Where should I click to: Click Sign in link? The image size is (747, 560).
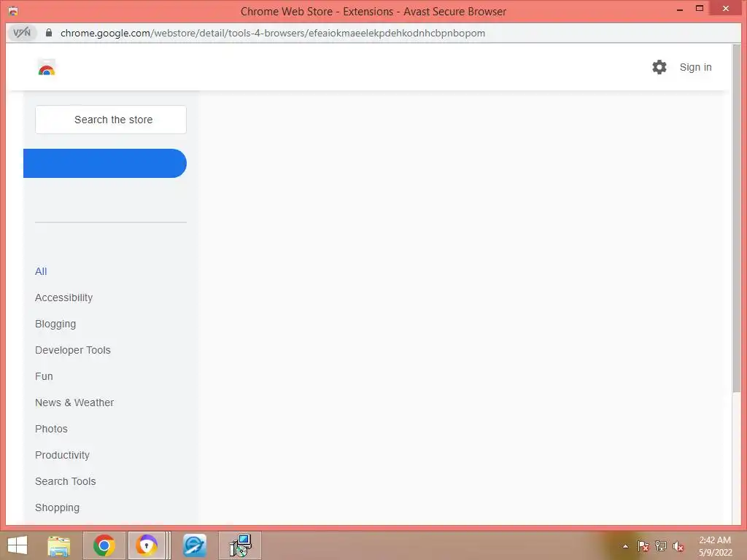click(695, 67)
